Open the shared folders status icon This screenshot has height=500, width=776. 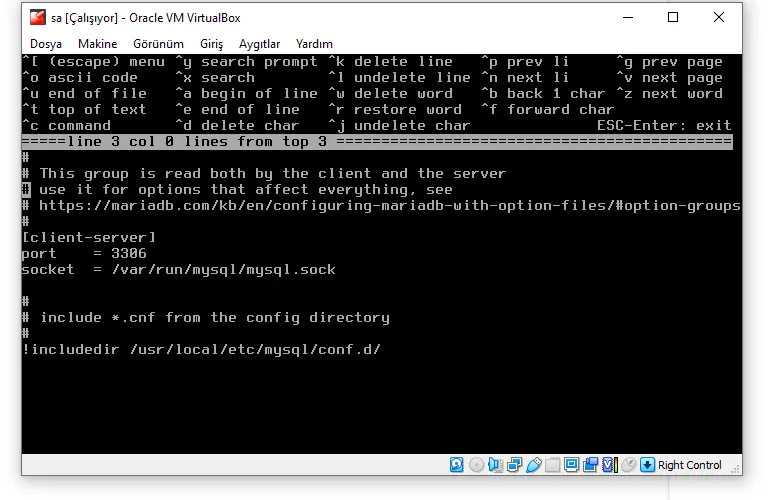pos(552,465)
